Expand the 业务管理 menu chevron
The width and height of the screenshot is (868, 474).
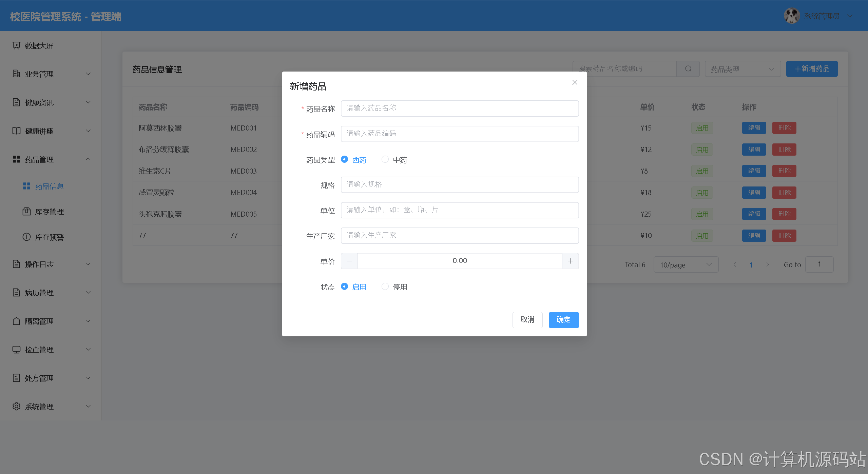coord(88,74)
